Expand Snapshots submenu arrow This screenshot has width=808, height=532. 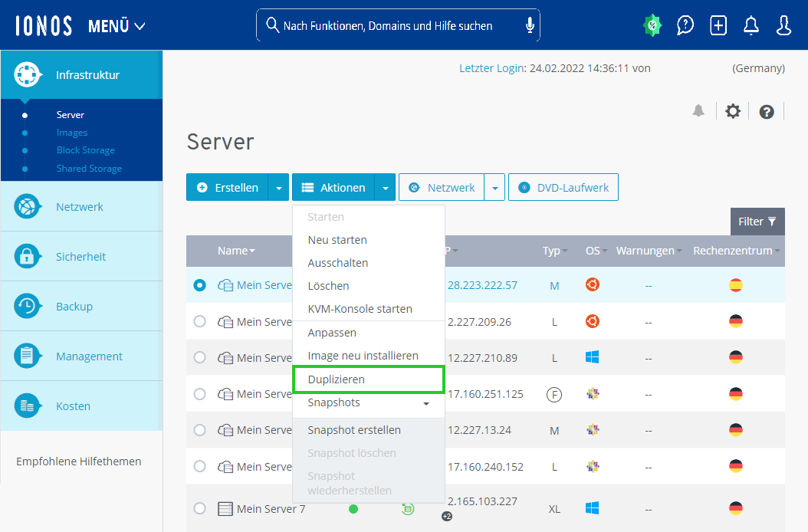point(426,404)
